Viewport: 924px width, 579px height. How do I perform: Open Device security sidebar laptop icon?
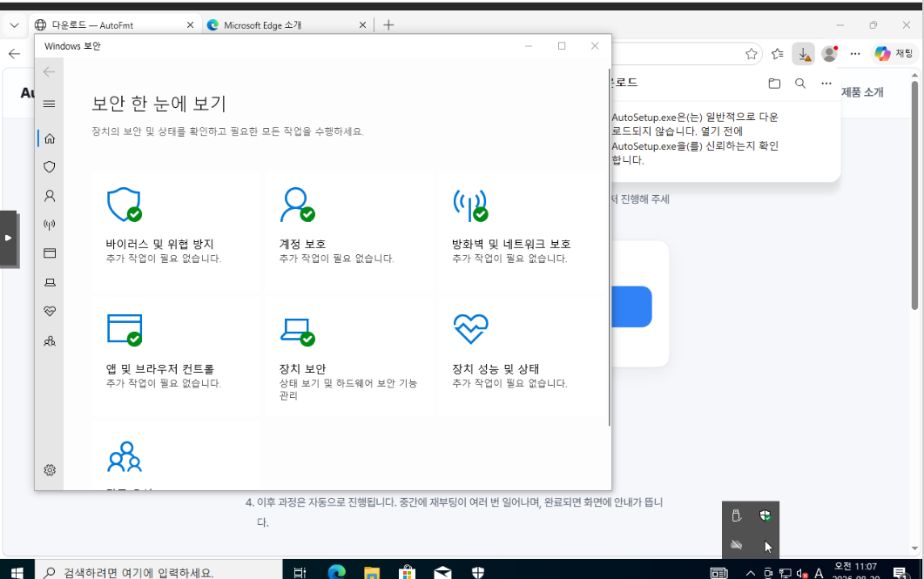pos(50,282)
